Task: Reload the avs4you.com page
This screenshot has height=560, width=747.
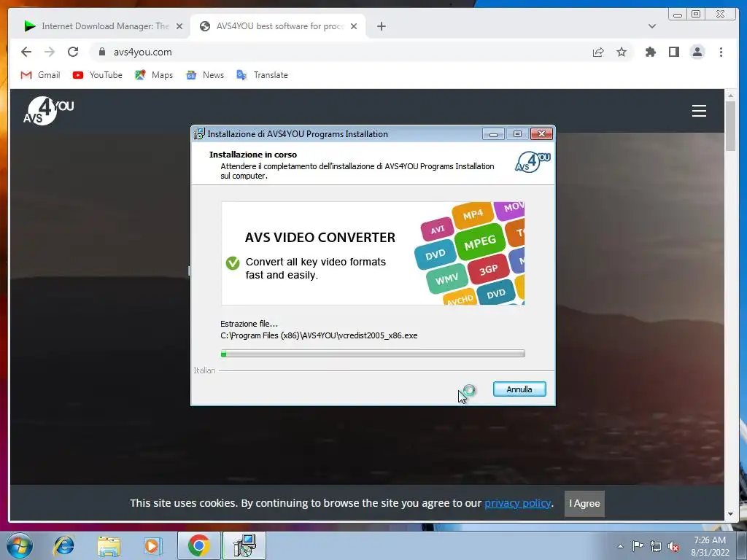Action: pyautogui.click(x=73, y=52)
